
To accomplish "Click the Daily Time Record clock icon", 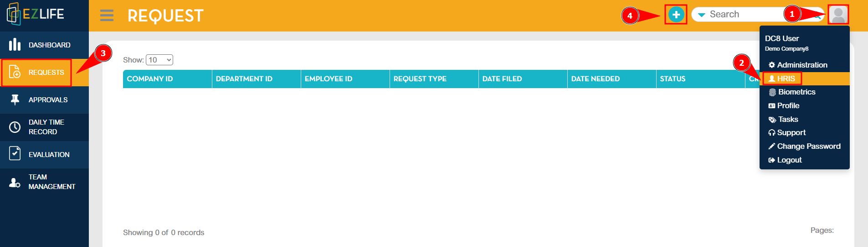I will click(15, 127).
